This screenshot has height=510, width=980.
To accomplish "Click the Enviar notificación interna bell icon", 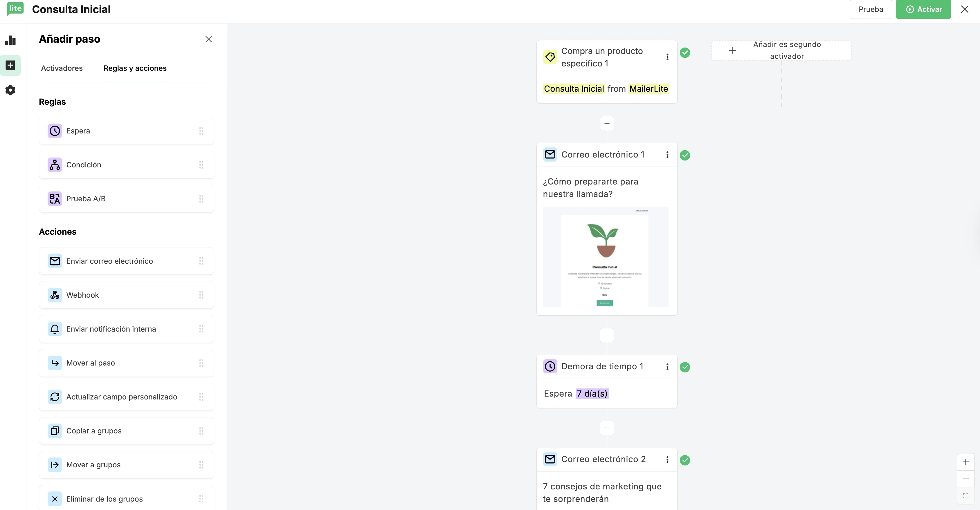I will [55, 329].
